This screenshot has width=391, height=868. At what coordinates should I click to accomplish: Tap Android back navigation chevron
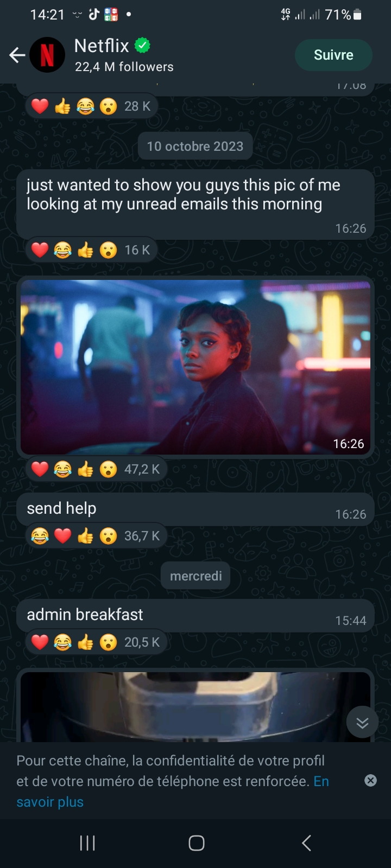coord(306,843)
